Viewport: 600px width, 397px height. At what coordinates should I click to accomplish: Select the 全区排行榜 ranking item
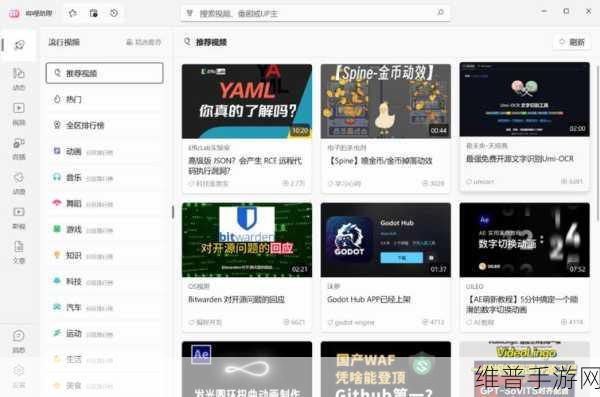pyautogui.click(x=104, y=125)
